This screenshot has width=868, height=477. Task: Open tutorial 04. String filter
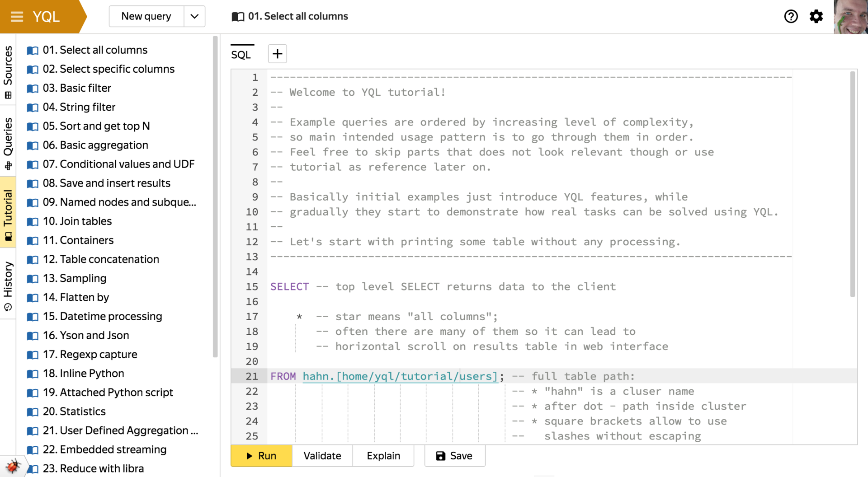point(79,107)
